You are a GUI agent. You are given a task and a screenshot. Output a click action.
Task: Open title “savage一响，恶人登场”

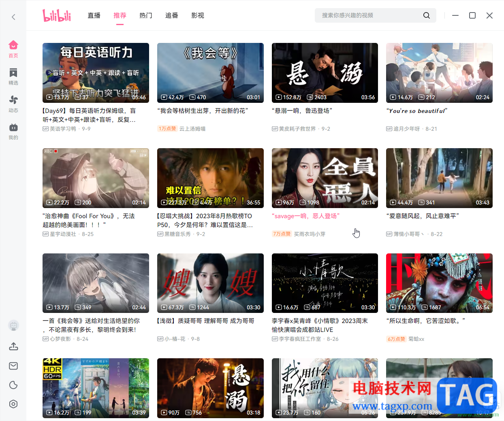pos(306,216)
